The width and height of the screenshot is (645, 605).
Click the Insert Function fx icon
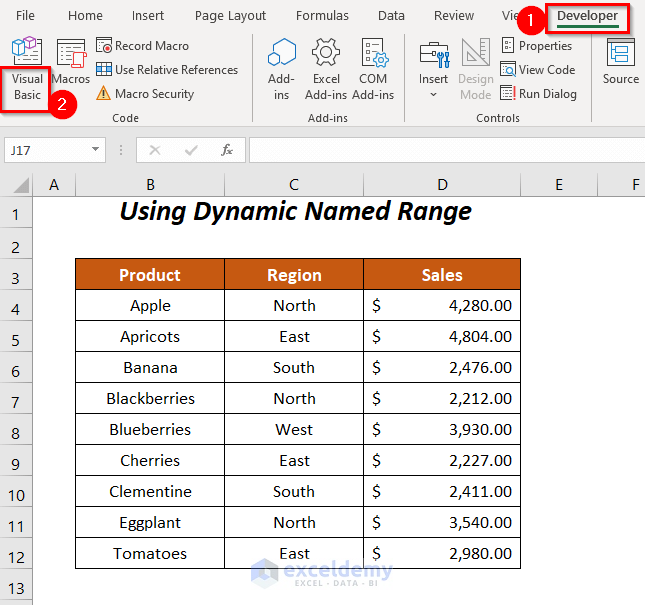[x=227, y=150]
